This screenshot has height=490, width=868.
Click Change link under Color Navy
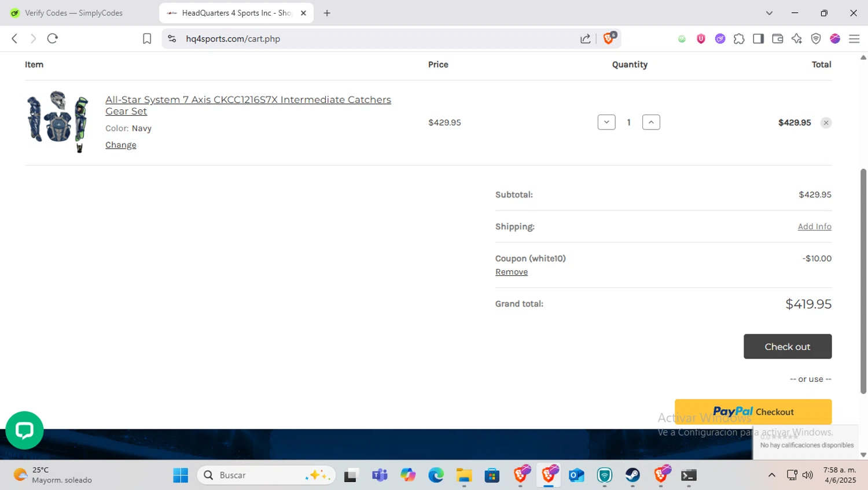click(121, 145)
